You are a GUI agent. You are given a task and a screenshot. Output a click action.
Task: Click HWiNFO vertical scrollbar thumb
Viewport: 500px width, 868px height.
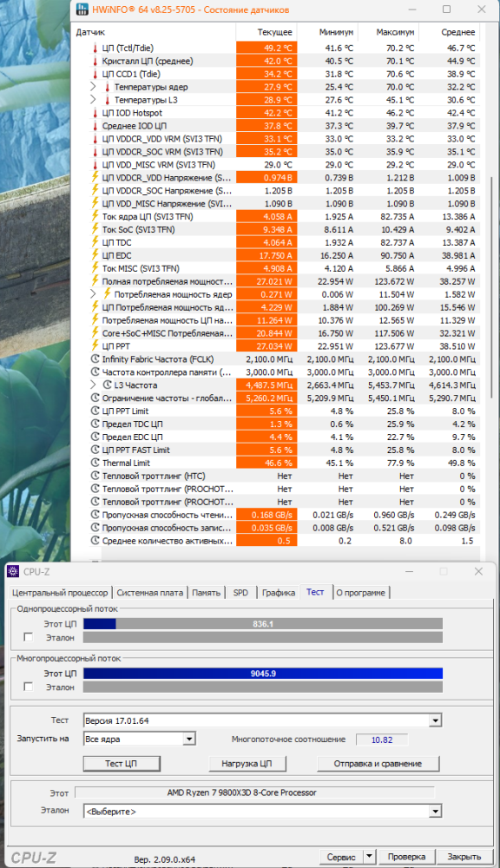[x=492, y=286]
